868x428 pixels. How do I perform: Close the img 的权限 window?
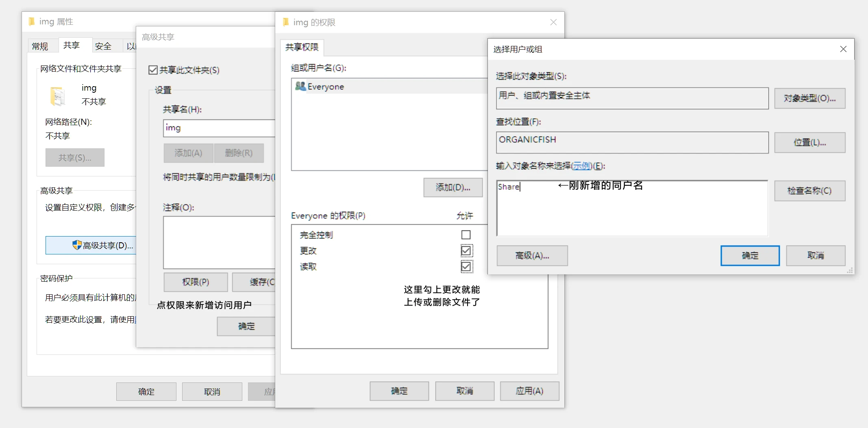553,22
